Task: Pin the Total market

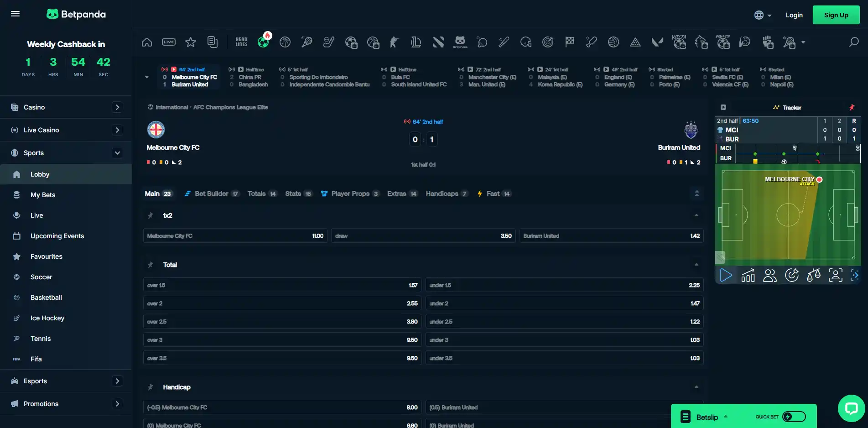Action: pos(151,265)
